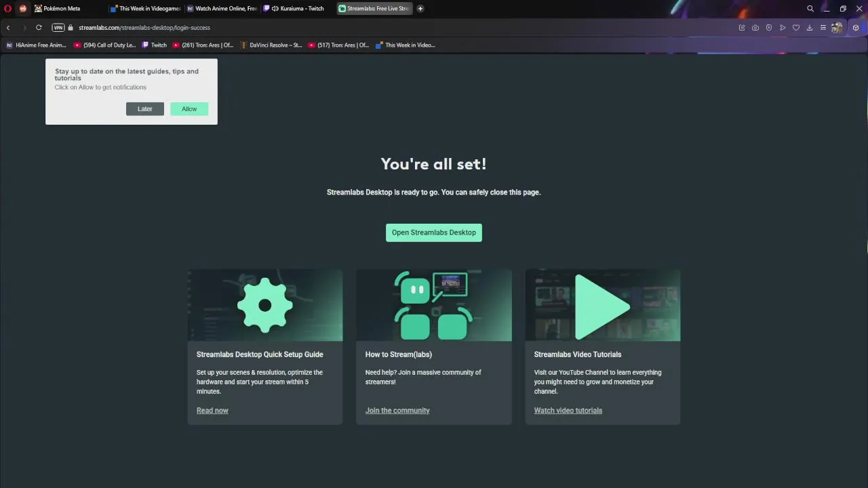Image resolution: width=868 pixels, height=488 pixels.
Task: Restore the browser window size
Action: point(843,9)
